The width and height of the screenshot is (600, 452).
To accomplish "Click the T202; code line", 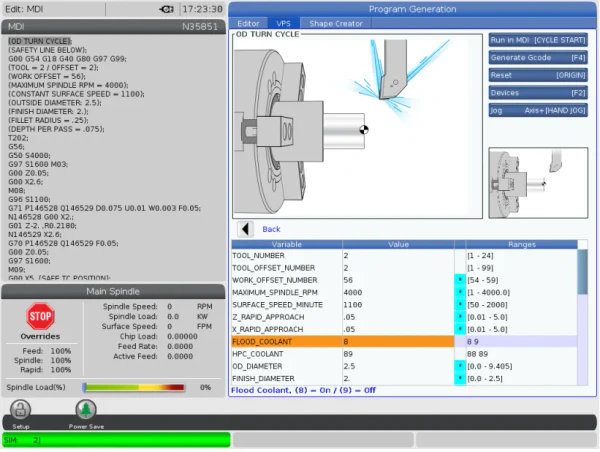I will 18,138.
